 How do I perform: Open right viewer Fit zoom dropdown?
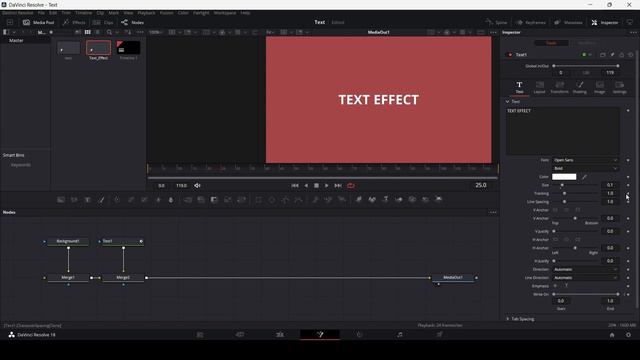point(271,32)
